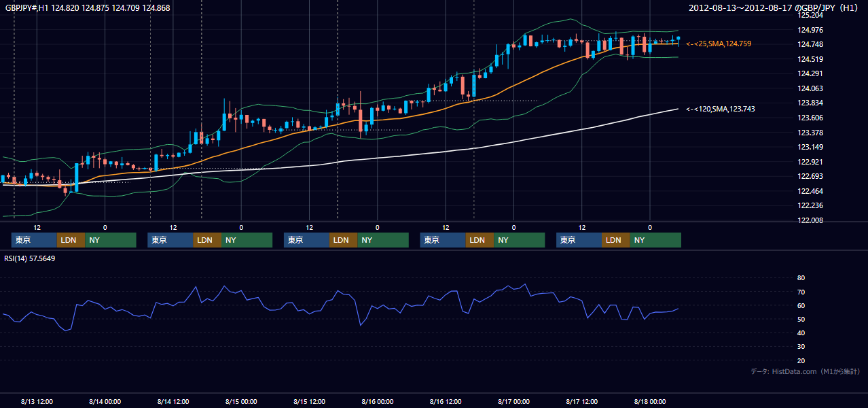Select the 8/15 00:00 time label
The image size is (868, 408).
241,401
